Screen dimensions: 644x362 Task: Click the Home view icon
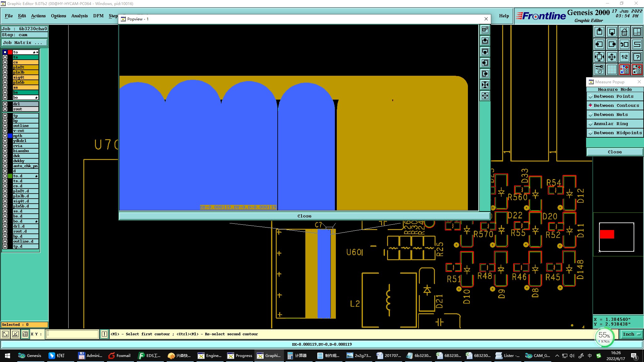pos(624,32)
